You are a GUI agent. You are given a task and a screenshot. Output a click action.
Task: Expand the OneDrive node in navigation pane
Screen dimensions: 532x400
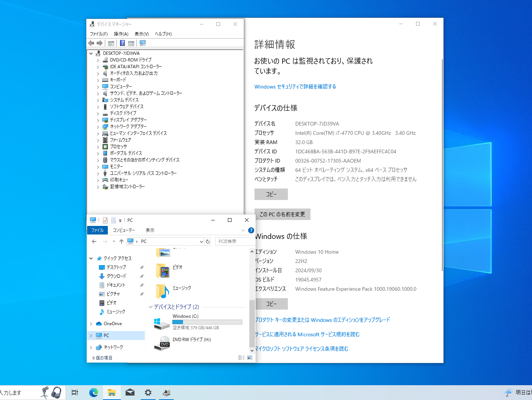91,324
